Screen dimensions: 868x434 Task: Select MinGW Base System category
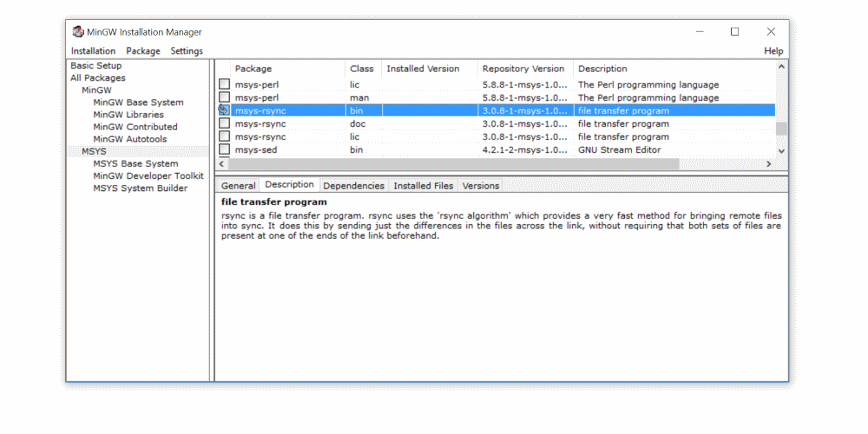(138, 102)
